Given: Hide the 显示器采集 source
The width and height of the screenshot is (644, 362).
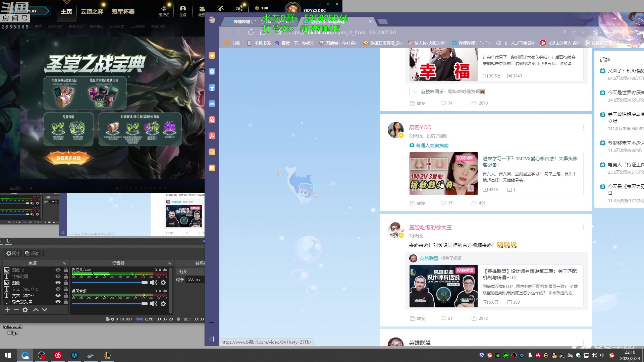Looking at the screenshot, I should click(x=58, y=302).
